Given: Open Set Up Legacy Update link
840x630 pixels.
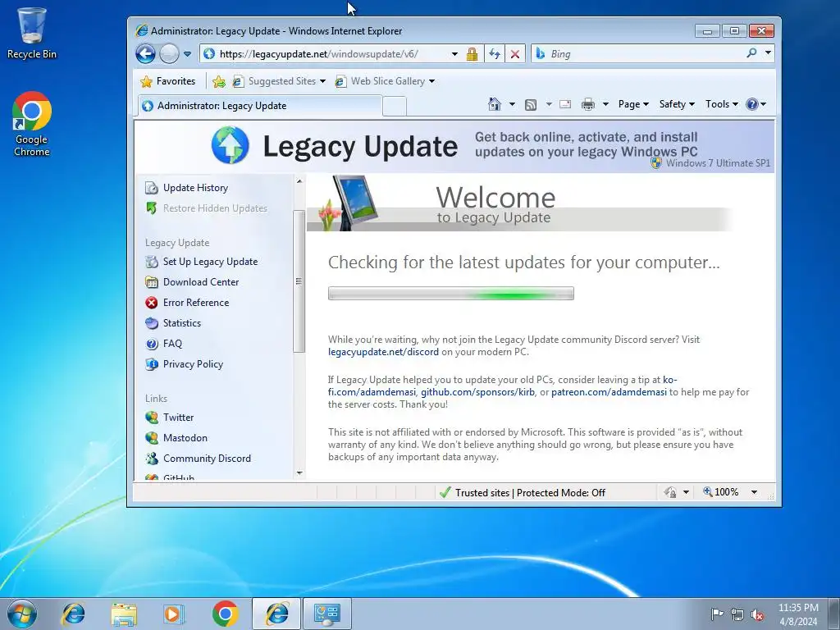Looking at the screenshot, I should 210,262.
